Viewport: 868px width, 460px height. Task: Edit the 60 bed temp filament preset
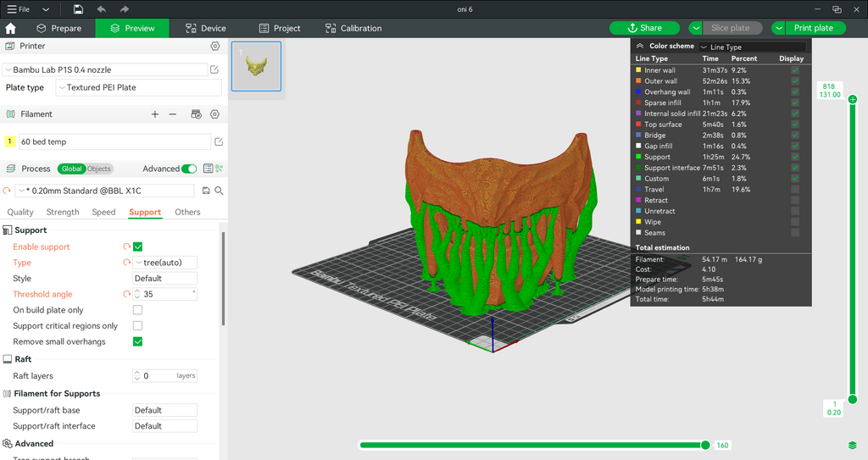(x=219, y=141)
